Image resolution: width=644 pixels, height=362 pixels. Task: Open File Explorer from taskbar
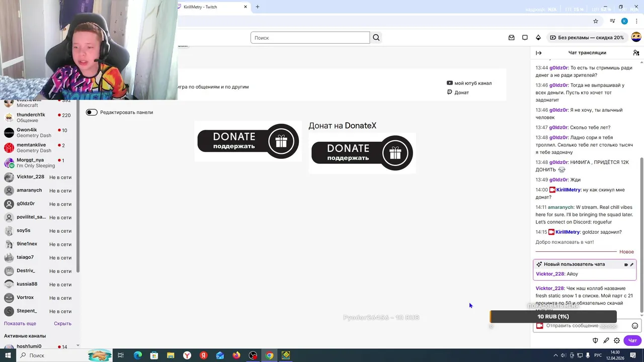point(171,355)
